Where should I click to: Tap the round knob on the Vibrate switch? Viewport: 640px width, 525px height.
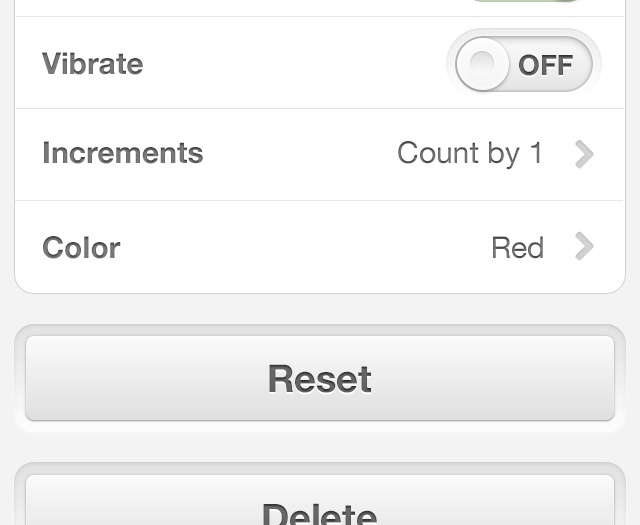click(x=483, y=65)
